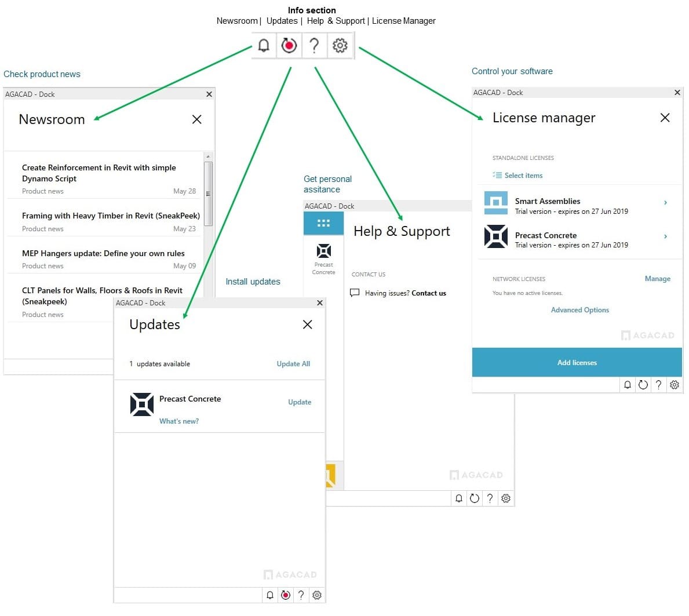The image size is (689, 616).
Task: Close the AGACAD Dock window showing Newsroom
Action: 209,94
